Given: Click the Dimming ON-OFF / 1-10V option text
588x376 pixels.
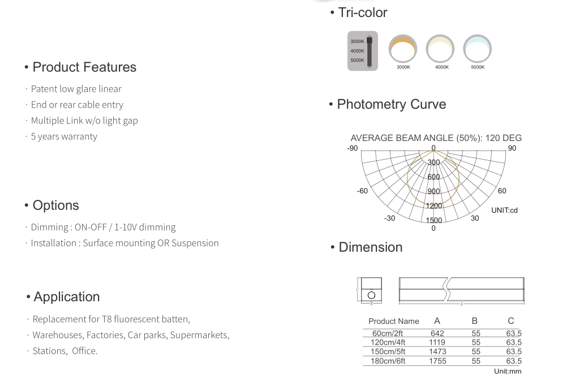Looking at the screenshot, I should click(x=103, y=228).
